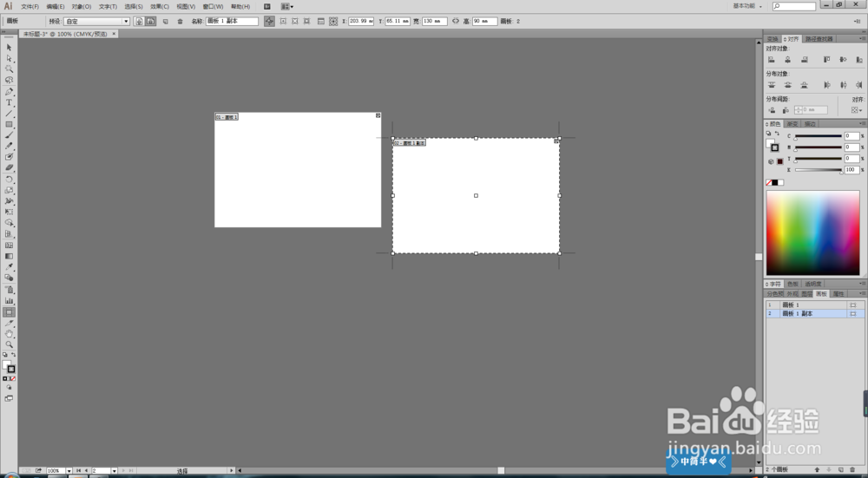
Task: Click orientation icon of 画板 1 副本 row
Action: coord(853,314)
